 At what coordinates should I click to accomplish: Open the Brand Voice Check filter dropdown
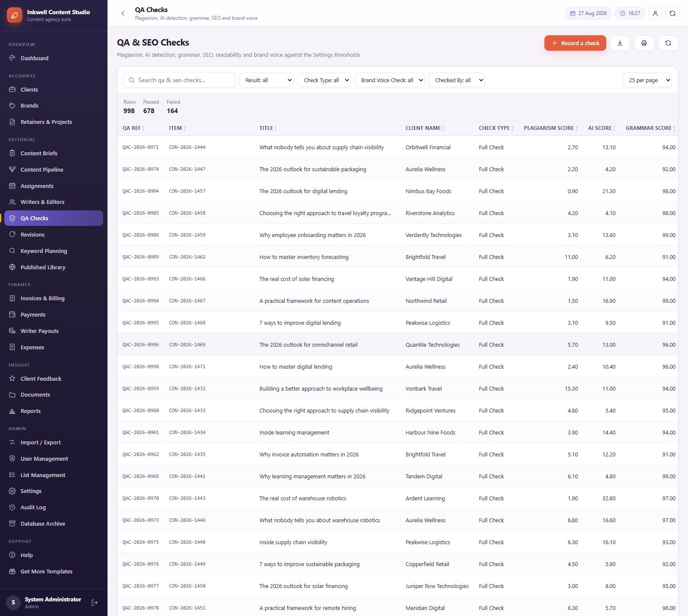pos(390,80)
